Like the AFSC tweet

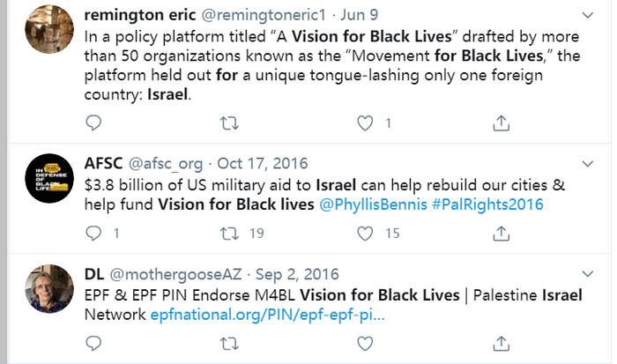pos(365,233)
